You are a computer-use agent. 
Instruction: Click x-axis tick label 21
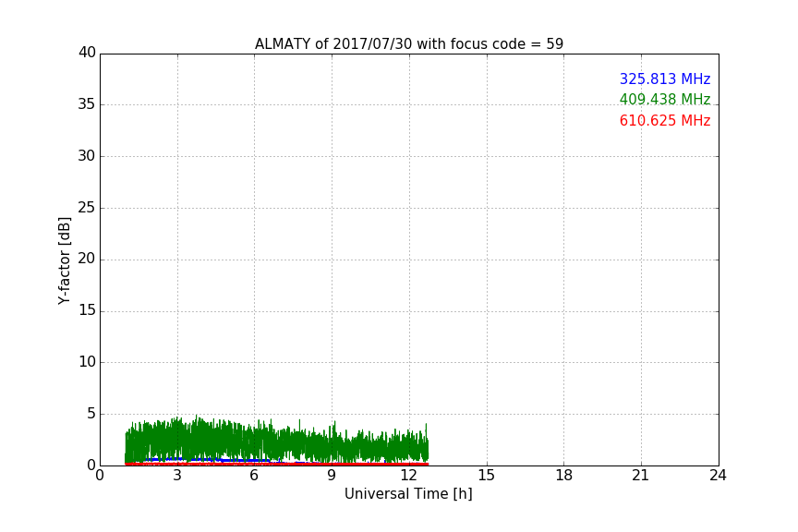point(641,476)
